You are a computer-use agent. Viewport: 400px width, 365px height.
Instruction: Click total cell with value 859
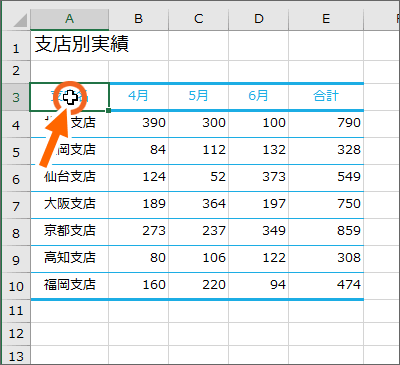click(x=326, y=232)
